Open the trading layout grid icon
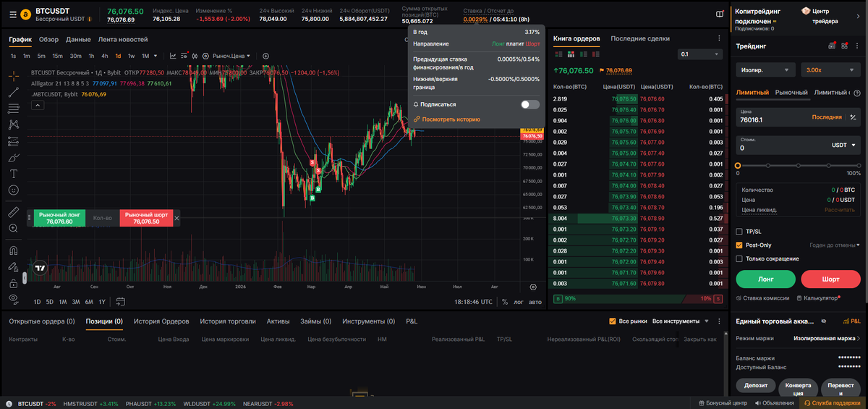868x409 pixels. (844, 46)
